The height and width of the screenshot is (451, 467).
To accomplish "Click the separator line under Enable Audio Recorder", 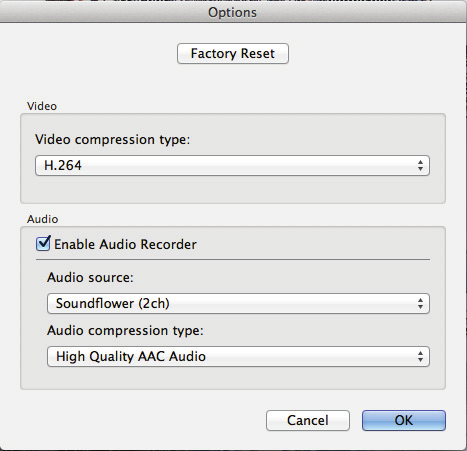I will click(233, 259).
